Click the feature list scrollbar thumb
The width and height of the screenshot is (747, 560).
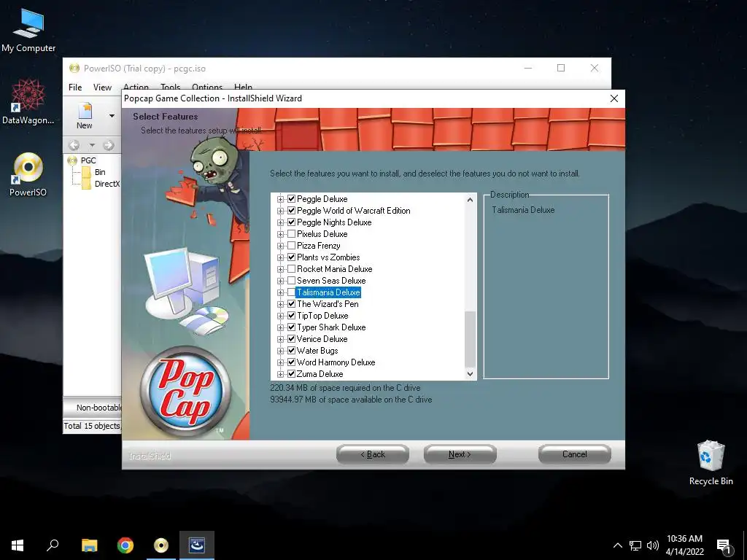(x=470, y=339)
